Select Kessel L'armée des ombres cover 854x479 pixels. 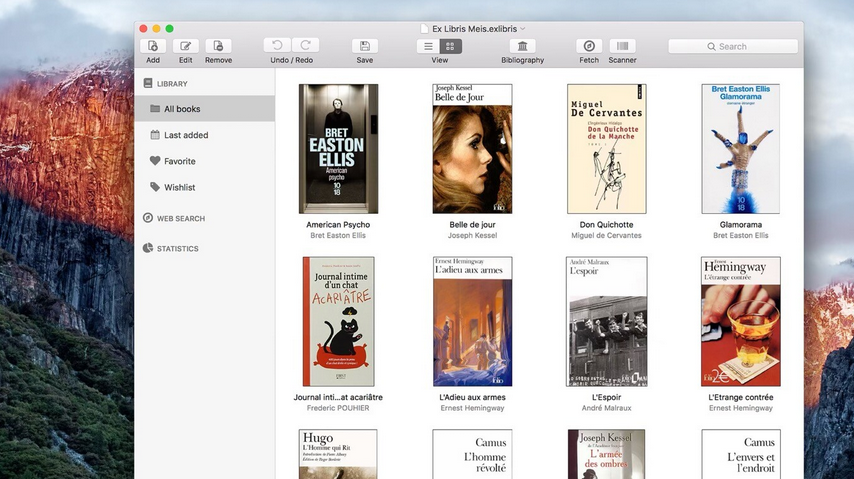pos(606,454)
